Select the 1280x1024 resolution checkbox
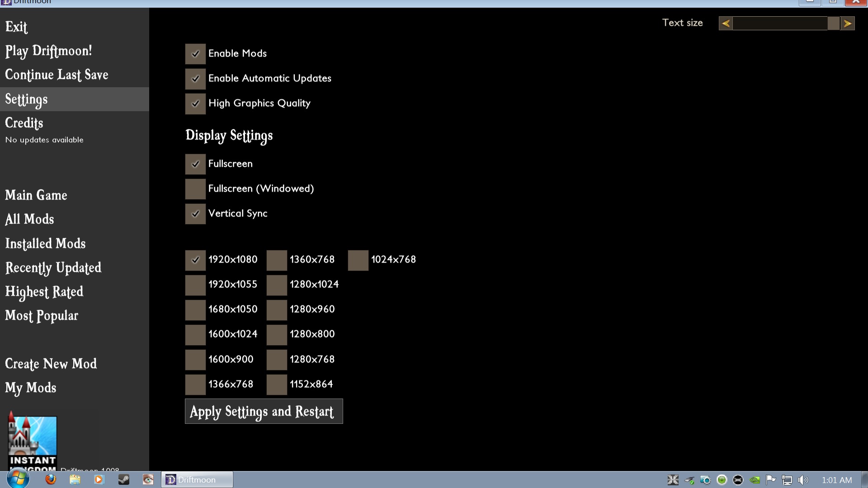The width and height of the screenshot is (868, 488). tap(277, 285)
